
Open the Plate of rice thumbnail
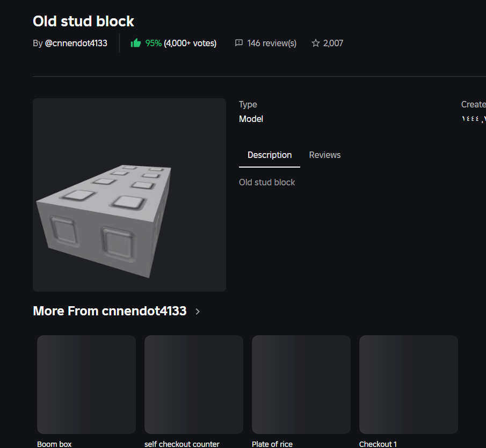[x=301, y=385]
